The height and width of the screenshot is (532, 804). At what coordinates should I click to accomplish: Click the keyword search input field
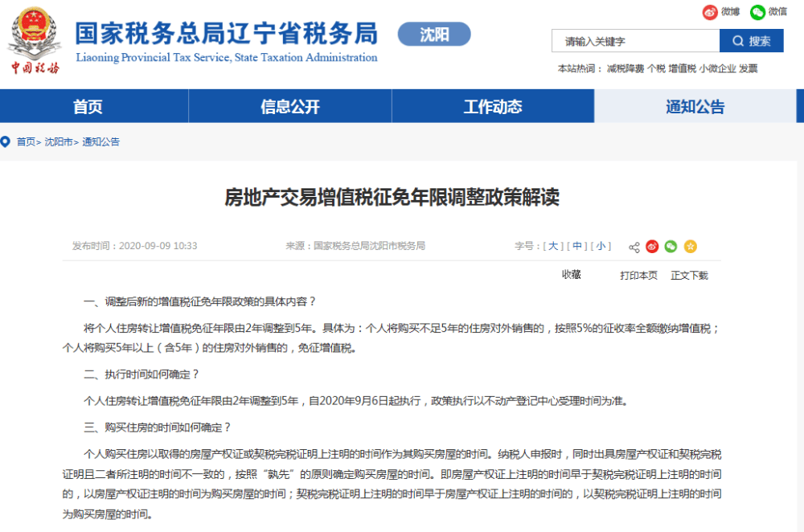pyautogui.click(x=635, y=40)
